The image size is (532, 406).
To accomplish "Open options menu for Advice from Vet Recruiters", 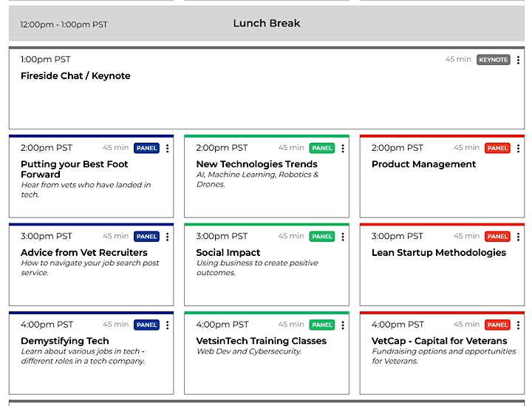I will [167, 237].
